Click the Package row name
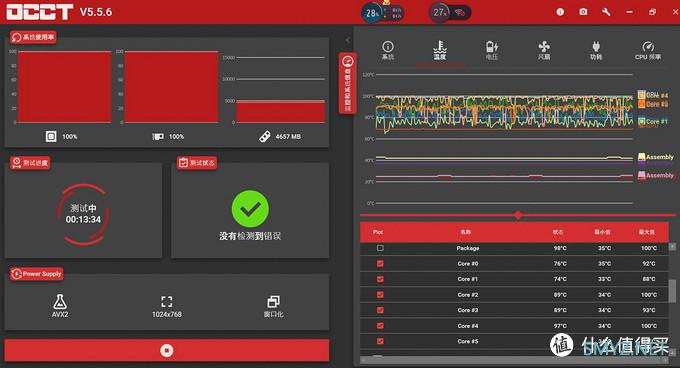680x368 pixels. click(468, 248)
